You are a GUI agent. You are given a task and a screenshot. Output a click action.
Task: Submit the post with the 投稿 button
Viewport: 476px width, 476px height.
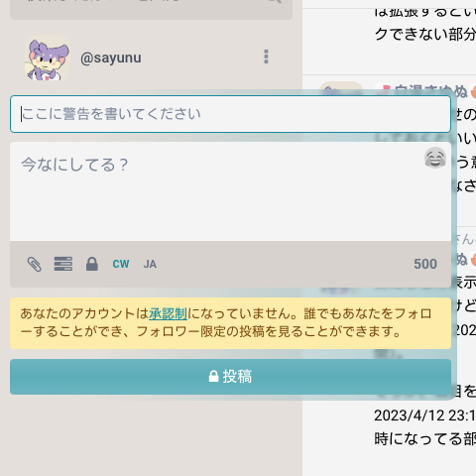[230, 377]
